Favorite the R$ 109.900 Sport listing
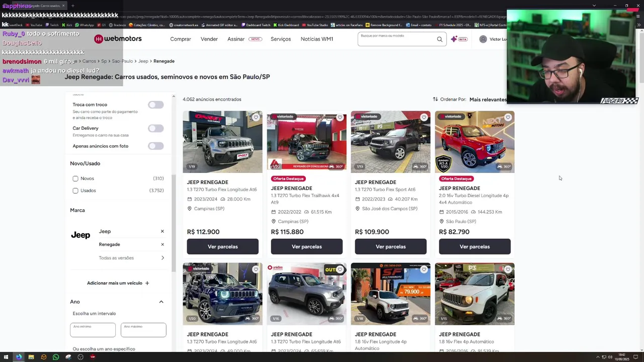Screen dimensions: 644x362 click(424, 118)
